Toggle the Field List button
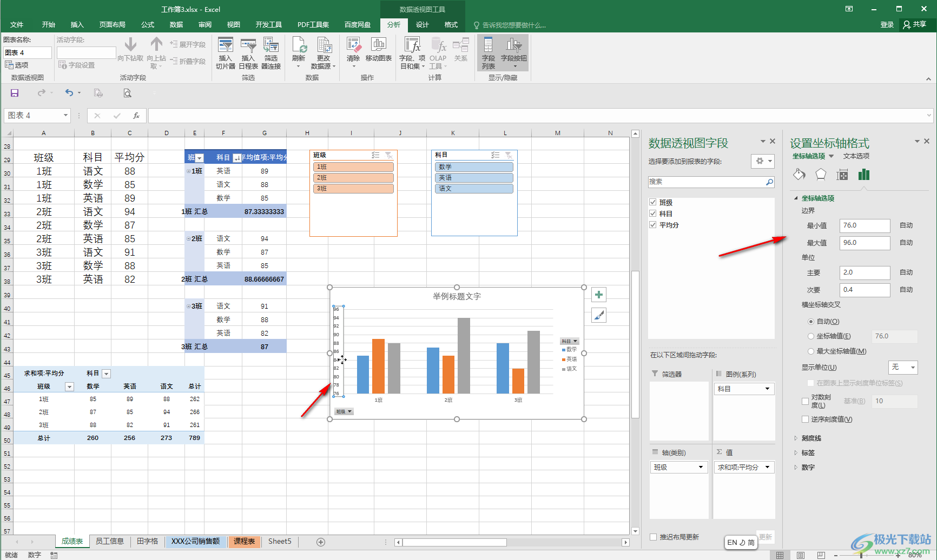Screen dimensions: 937x560 489,53
